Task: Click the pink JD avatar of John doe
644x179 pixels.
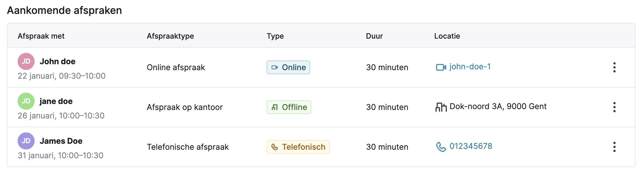Action: tap(26, 61)
